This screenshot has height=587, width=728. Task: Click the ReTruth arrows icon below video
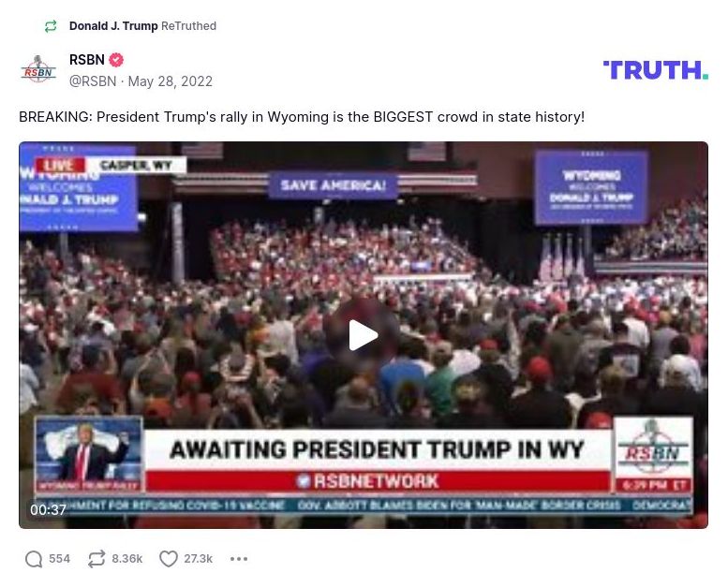[97, 559]
